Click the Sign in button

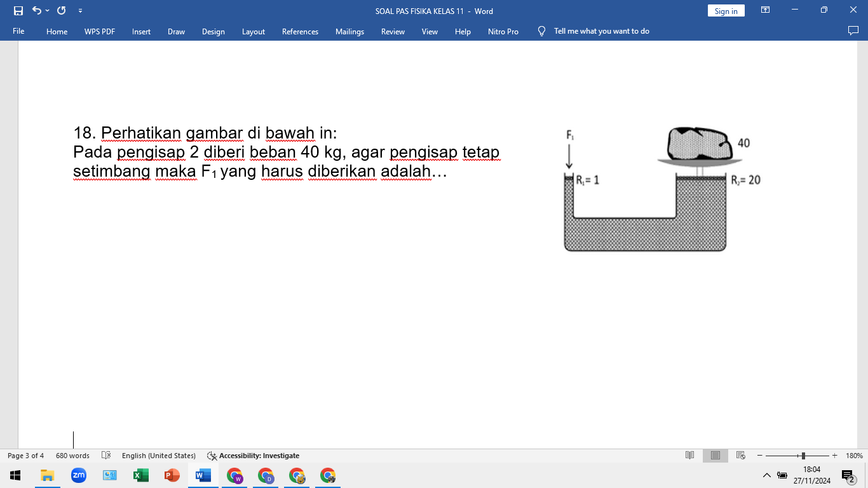pos(726,11)
